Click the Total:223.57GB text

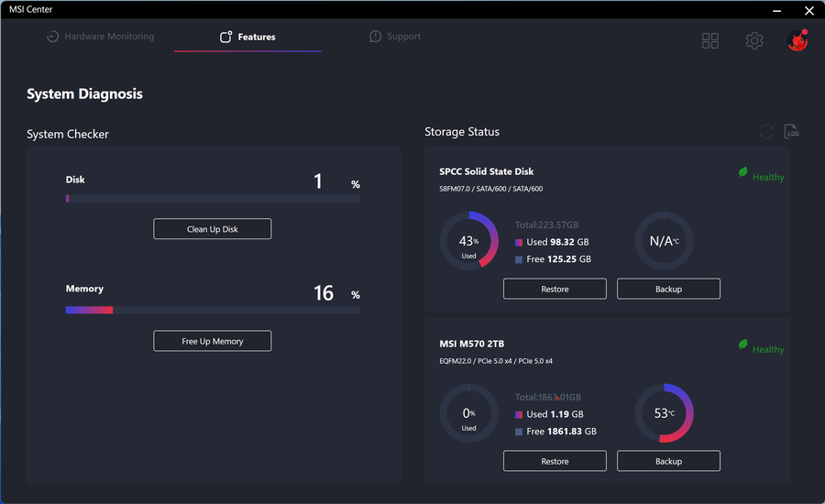tap(546, 225)
